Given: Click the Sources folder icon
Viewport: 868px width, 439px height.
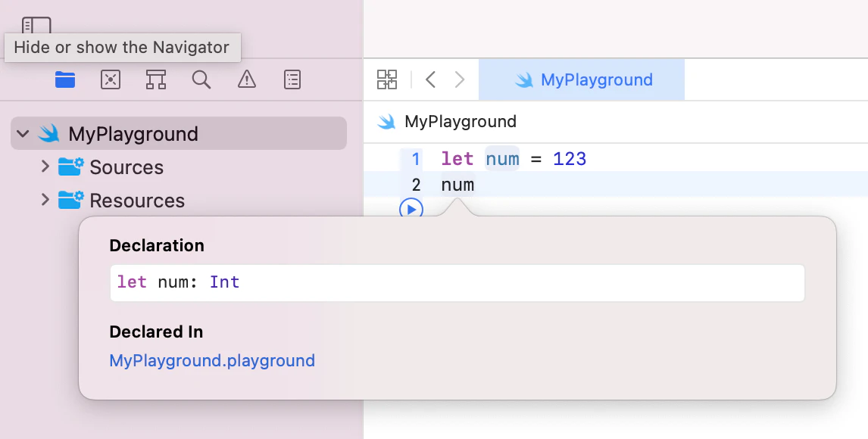Looking at the screenshot, I should pyautogui.click(x=71, y=167).
